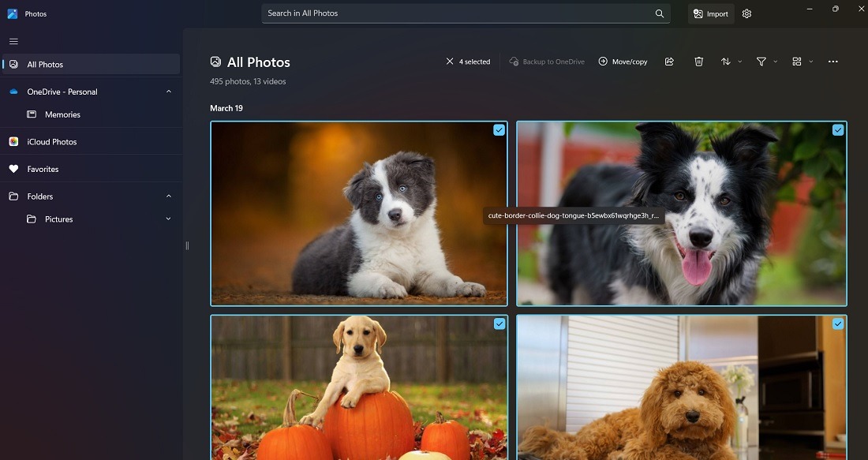
Task: Select iCloud Photos in the sidebar
Action: tap(53, 141)
